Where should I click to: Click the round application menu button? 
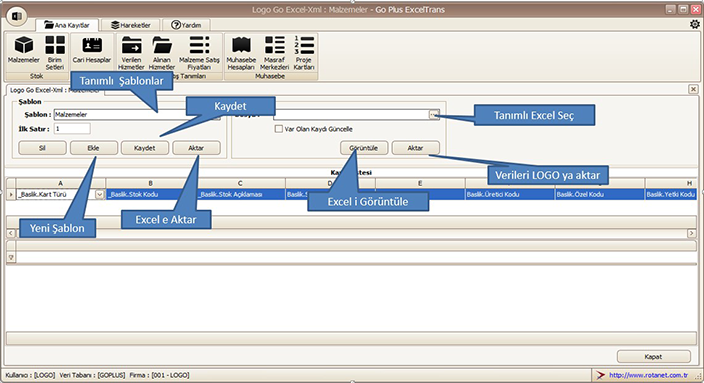point(17,16)
